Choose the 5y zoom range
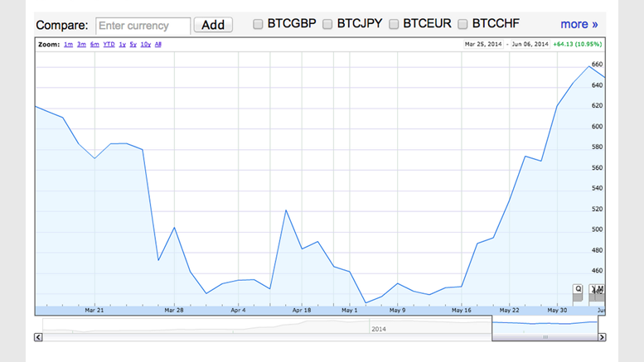Viewport: 644px width, 362px height. click(x=133, y=45)
